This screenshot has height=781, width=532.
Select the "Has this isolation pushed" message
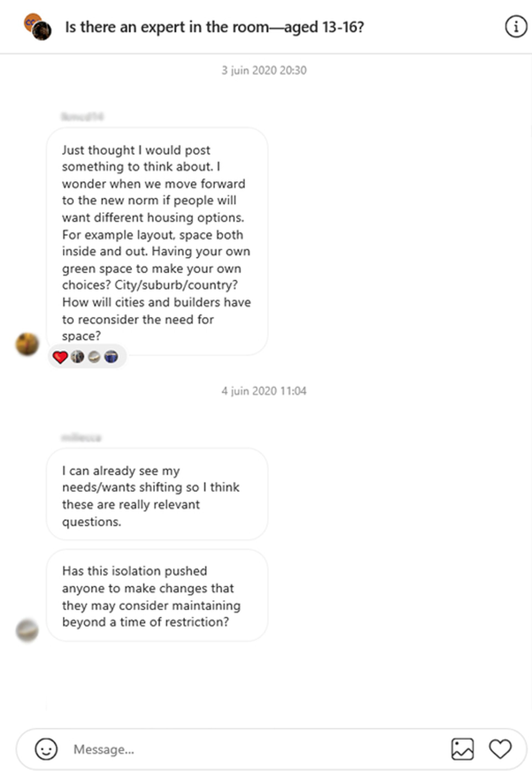tap(157, 596)
